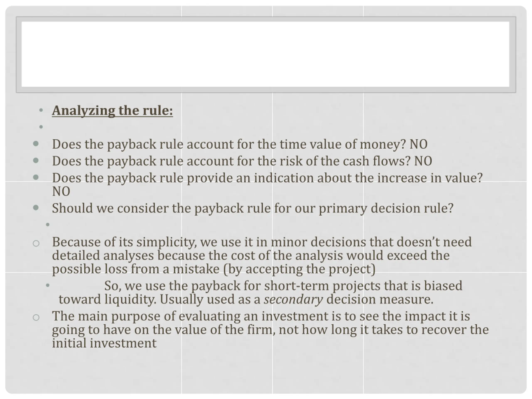
Task: Click the line about time value of money
Action: point(240,144)
